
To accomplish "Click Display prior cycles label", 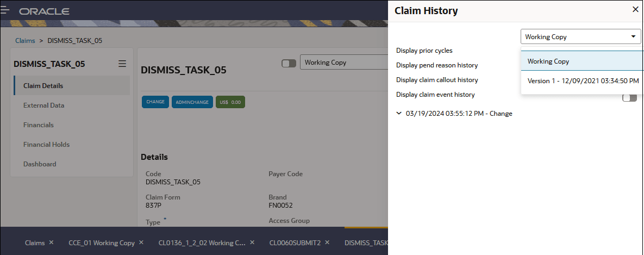I will pos(424,51).
